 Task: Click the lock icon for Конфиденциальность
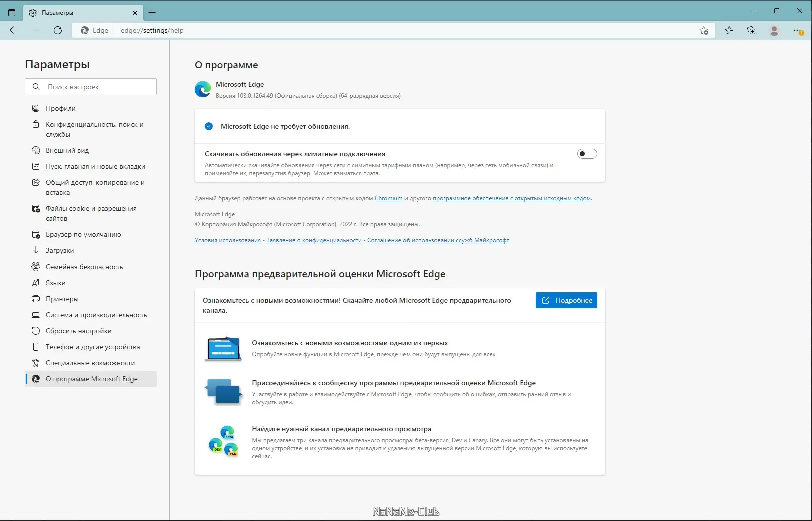pos(36,124)
